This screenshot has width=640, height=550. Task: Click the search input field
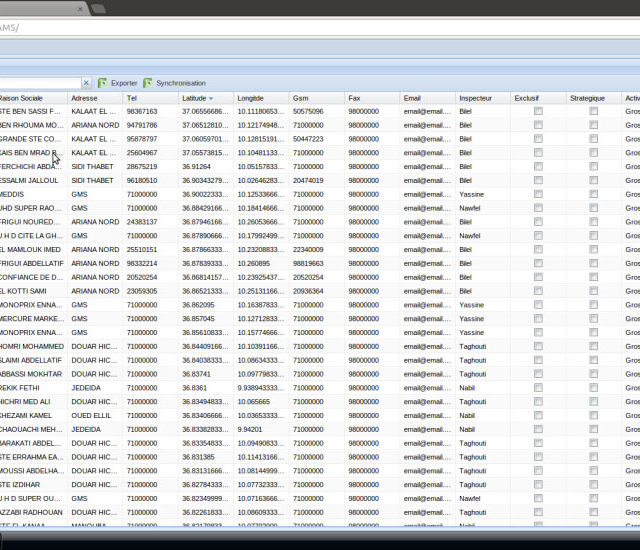point(38,83)
